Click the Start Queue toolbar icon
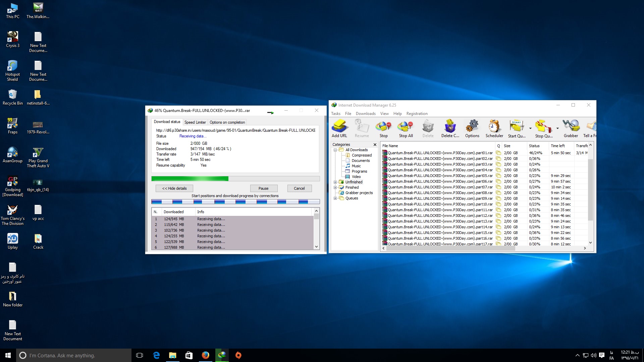Image resolution: width=644 pixels, height=362 pixels. click(517, 129)
